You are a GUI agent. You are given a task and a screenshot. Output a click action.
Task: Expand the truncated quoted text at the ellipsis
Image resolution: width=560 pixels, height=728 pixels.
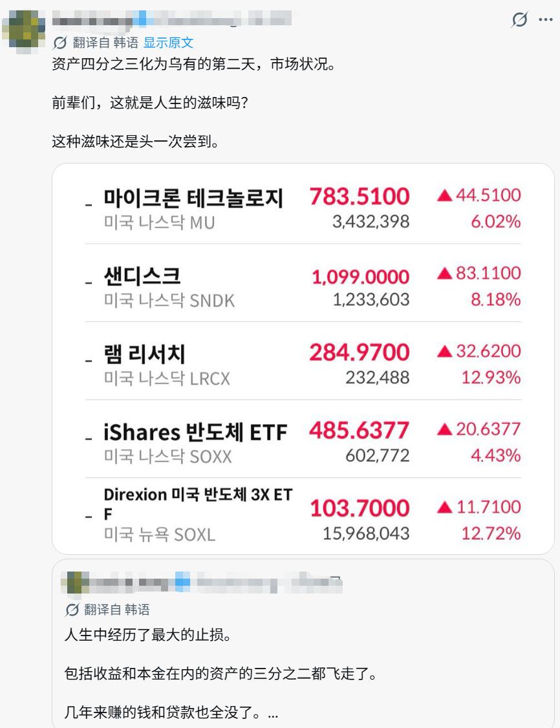[x=273, y=712]
